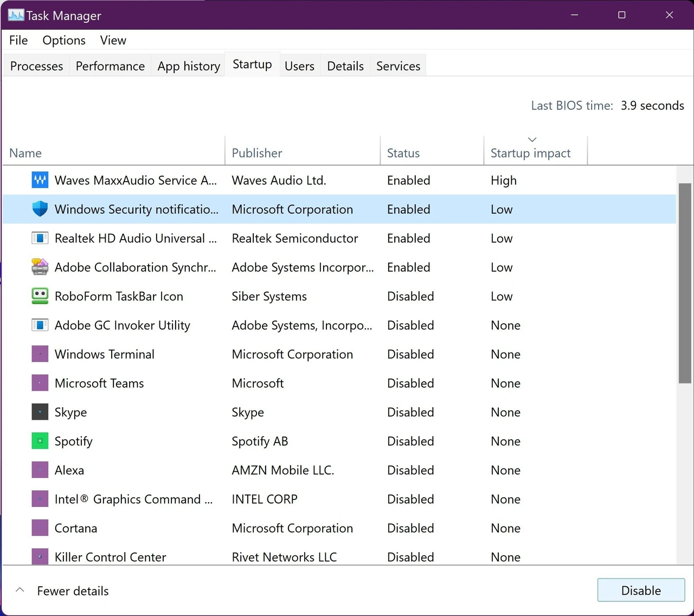Click Enabled status of Adobe Collaboration row
The height and width of the screenshot is (616, 694).
pyautogui.click(x=408, y=267)
